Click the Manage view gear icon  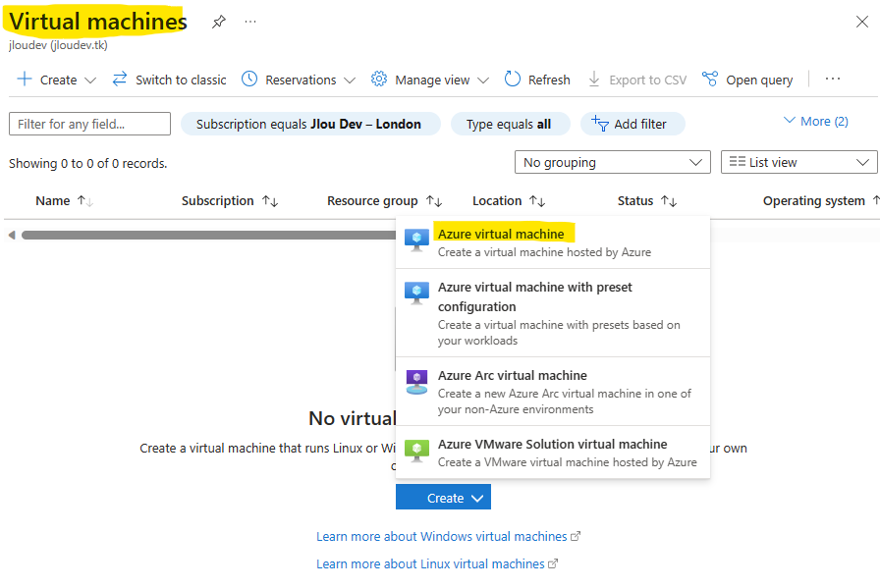coord(379,80)
